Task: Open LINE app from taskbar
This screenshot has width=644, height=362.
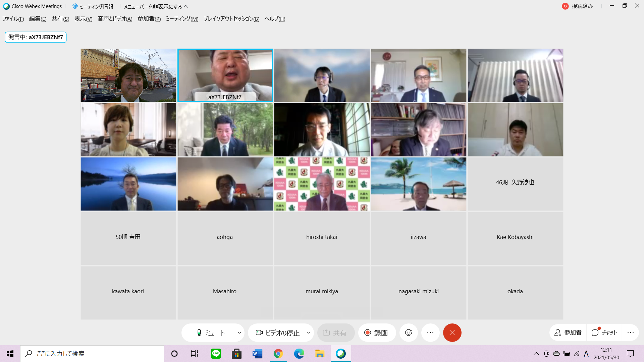Action: click(216, 354)
